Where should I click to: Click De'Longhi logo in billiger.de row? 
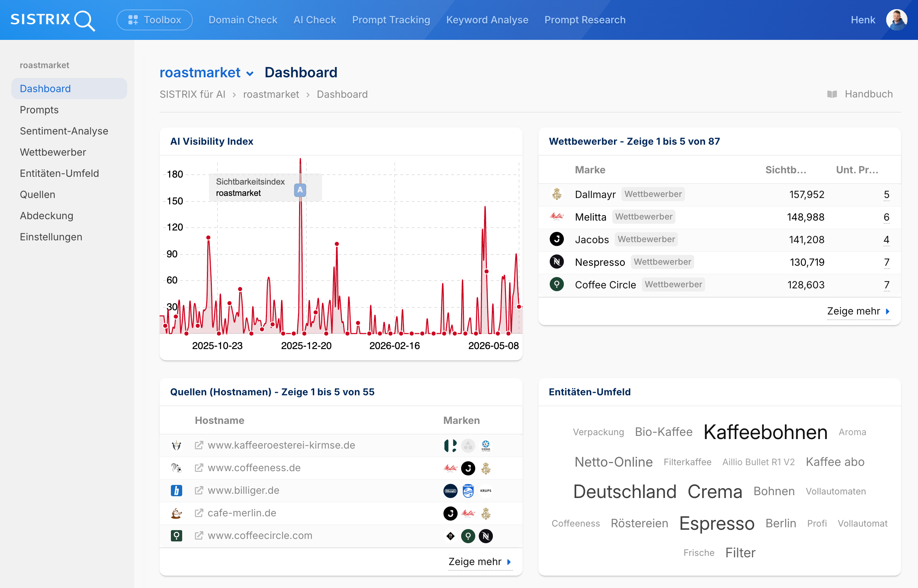click(451, 491)
